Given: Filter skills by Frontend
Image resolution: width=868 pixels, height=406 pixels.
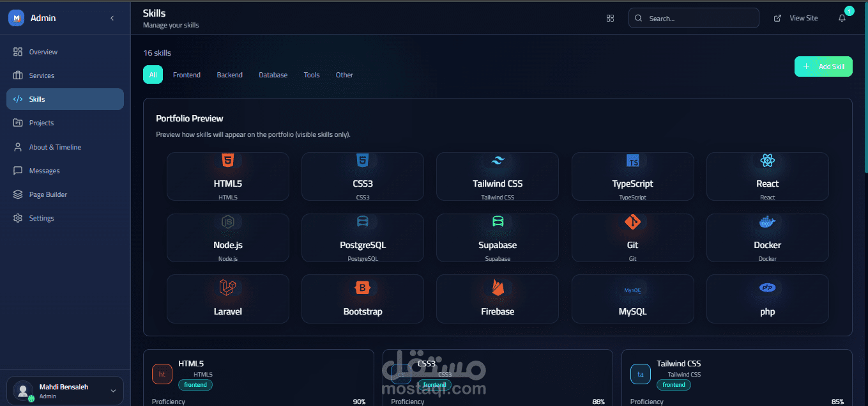Looking at the screenshot, I should coord(187,75).
